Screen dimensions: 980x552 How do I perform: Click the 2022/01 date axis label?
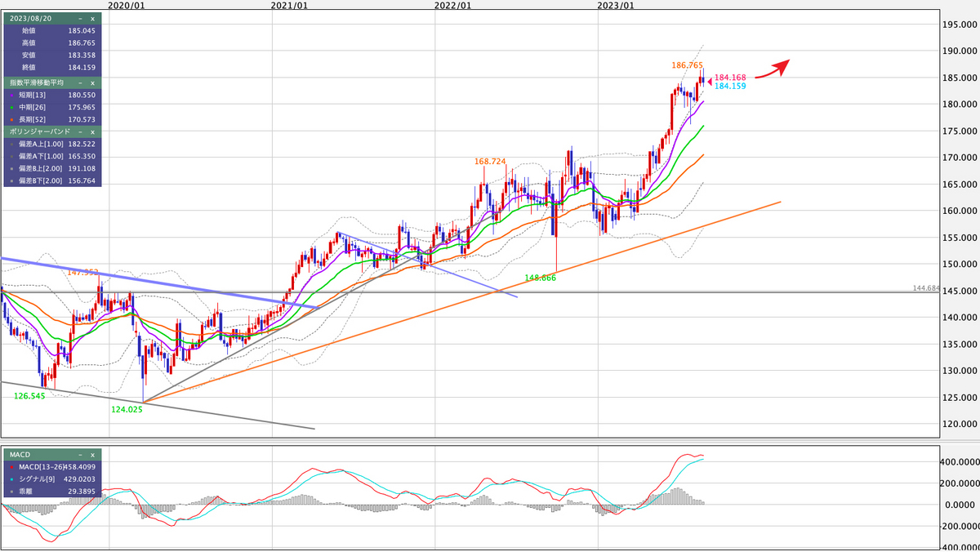[453, 5]
